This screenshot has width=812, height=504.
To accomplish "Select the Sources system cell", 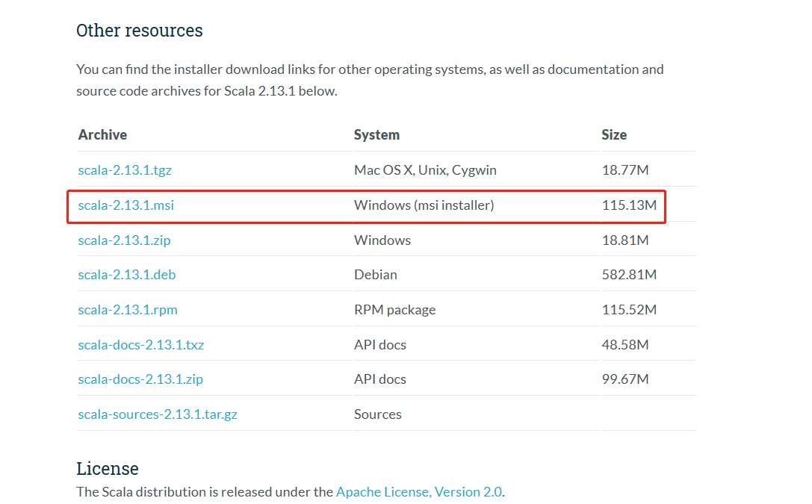I will coord(377,414).
